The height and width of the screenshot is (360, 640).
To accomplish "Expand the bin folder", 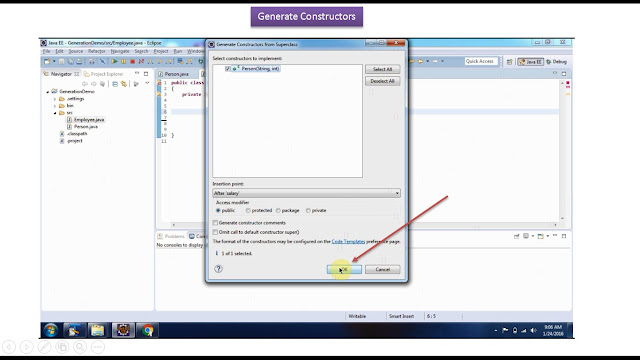I will click(55, 106).
